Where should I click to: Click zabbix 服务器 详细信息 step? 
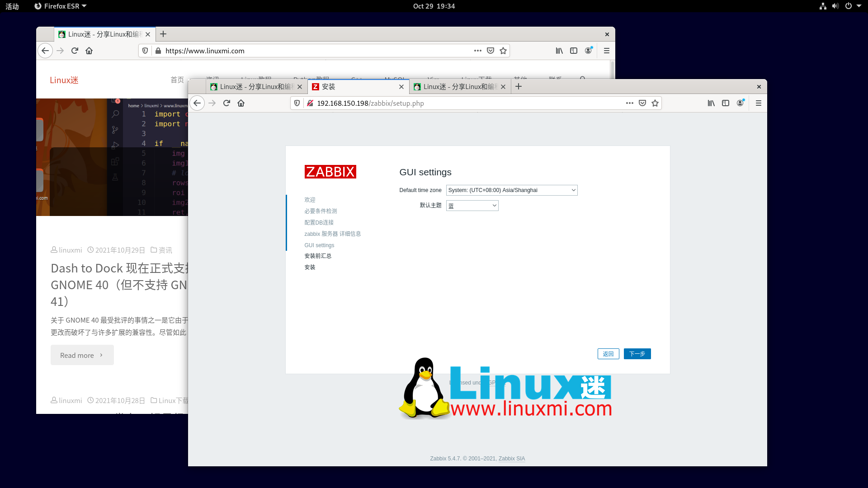(332, 234)
